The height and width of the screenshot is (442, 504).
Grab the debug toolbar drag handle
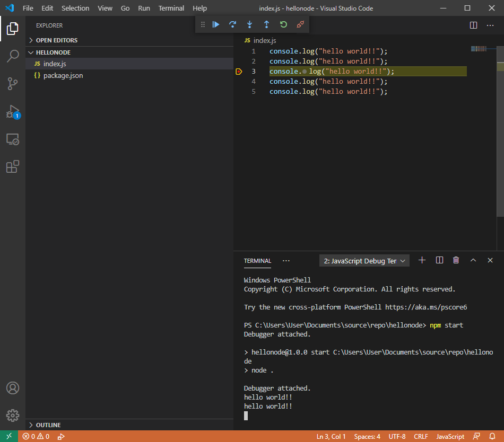pyautogui.click(x=203, y=24)
